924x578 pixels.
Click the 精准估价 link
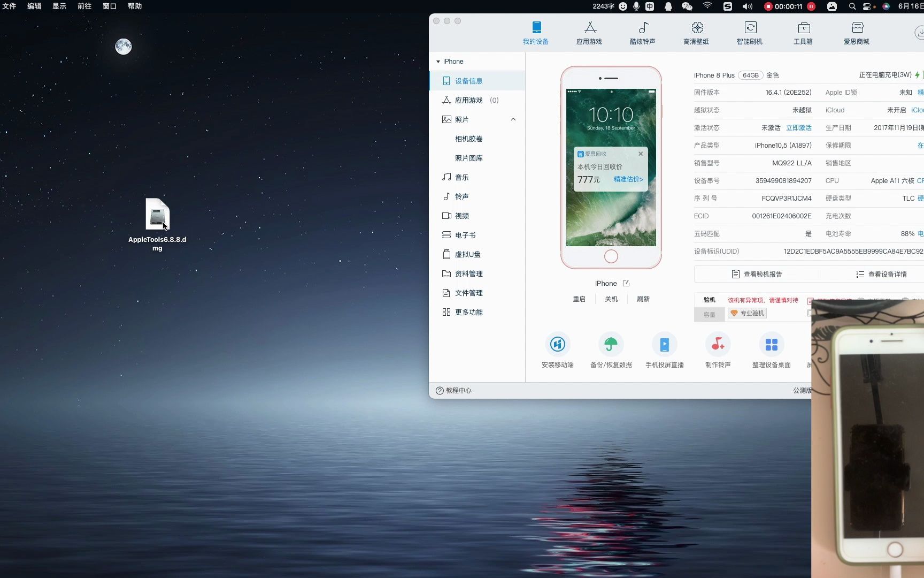pyautogui.click(x=628, y=179)
